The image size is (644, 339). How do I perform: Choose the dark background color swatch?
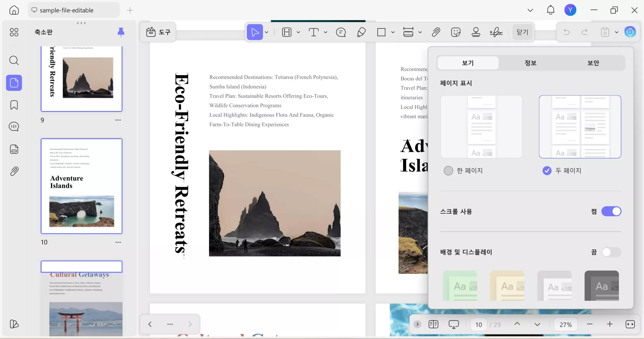pyautogui.click(x=601, y=286)
